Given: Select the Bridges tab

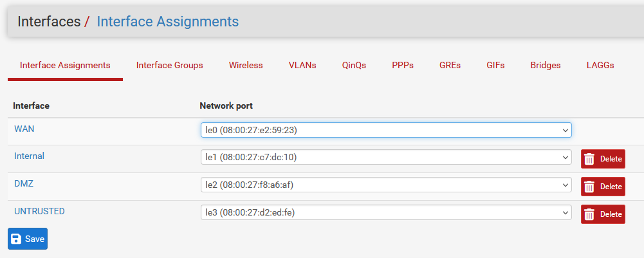Looking at the screenshot, I should pyautogui.click(x=546, y=66).
